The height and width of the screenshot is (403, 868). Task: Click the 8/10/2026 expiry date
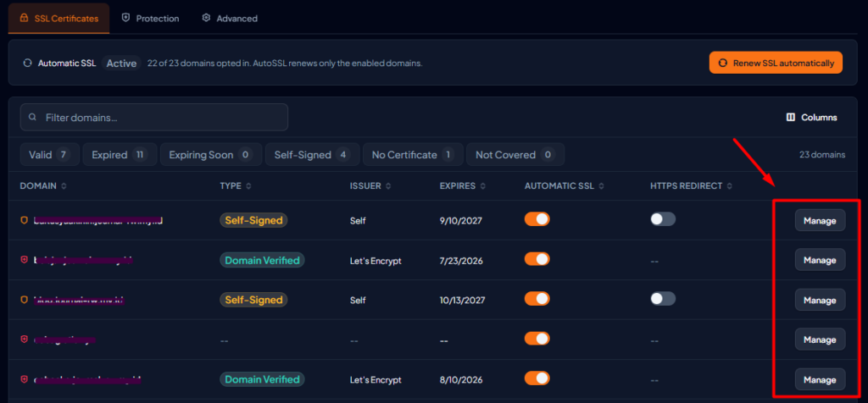[x=460, y=380]
